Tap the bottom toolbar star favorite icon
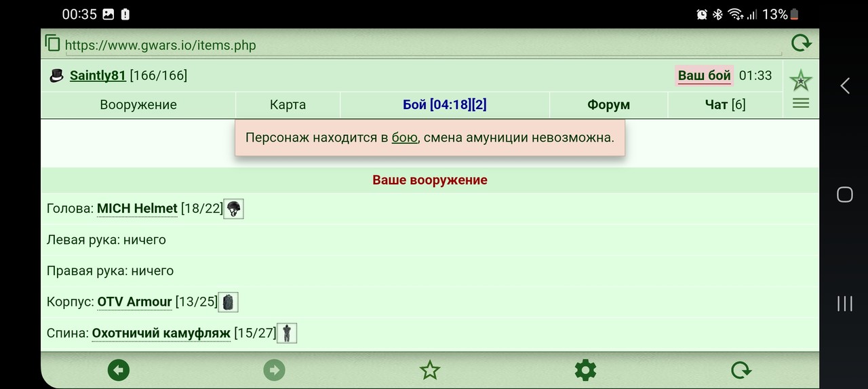Screen dimensions: 868x389 point(430,370)
